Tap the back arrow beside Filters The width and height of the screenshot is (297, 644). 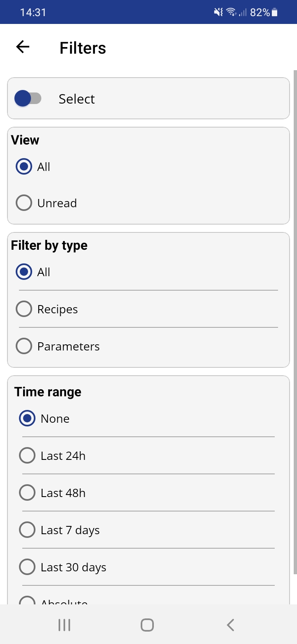pos(23,47)
